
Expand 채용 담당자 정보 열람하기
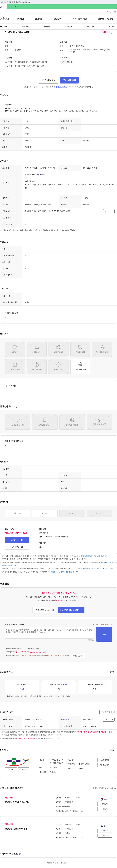coord(71,610)
